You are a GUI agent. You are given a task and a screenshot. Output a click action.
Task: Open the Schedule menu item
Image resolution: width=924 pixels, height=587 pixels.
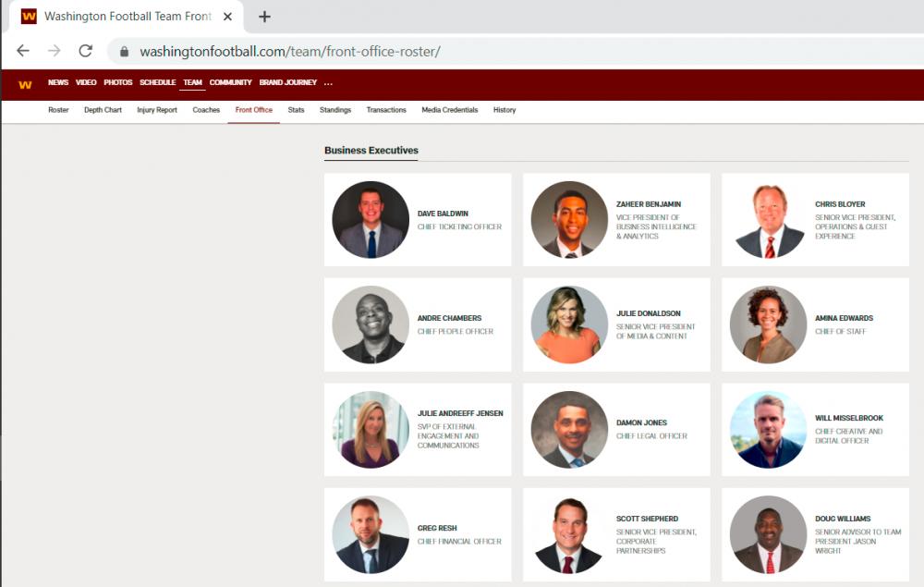tap(157, 83)
